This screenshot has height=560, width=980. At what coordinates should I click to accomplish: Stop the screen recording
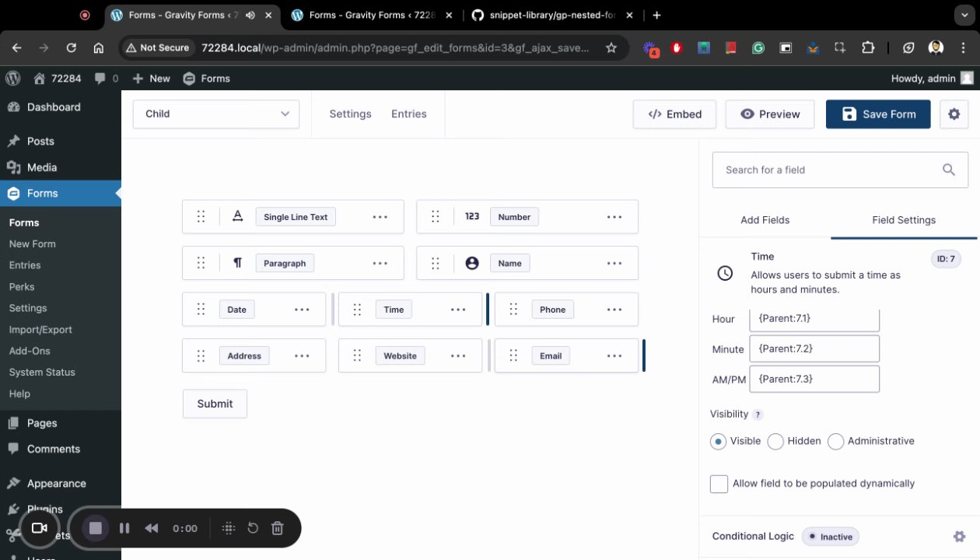96,528
